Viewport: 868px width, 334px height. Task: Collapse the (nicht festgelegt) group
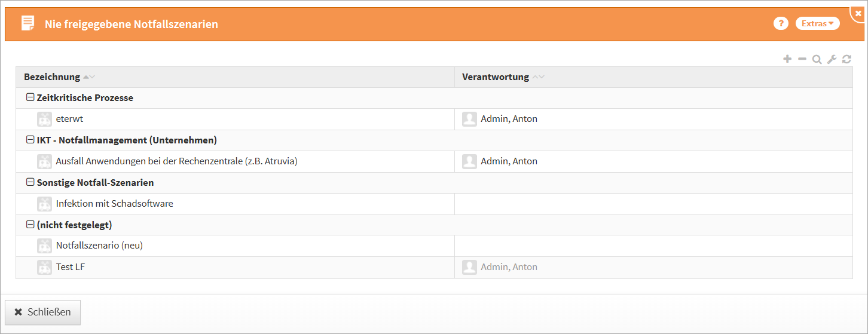30,225
